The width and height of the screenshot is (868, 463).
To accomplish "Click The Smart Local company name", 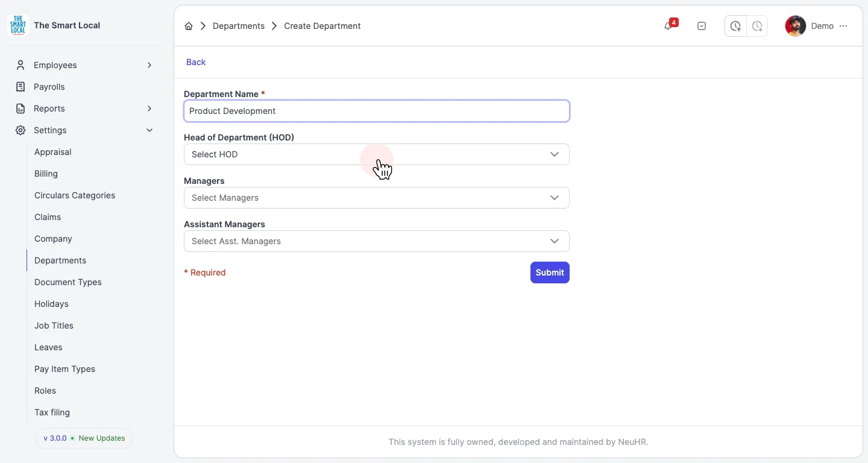I will 67,25.
